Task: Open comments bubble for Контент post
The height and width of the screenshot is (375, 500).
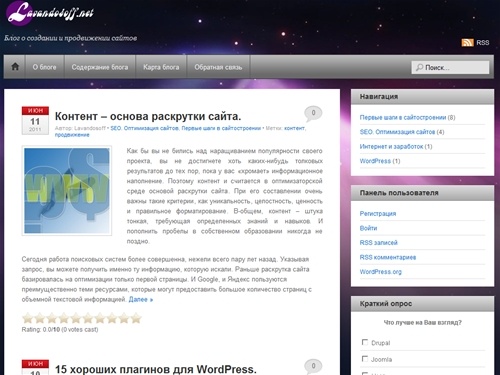Action: pos(313,113)
